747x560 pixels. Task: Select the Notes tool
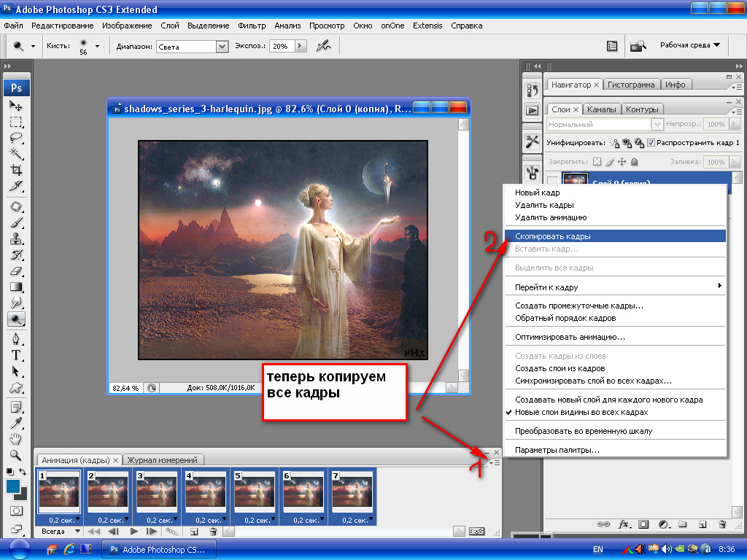16,407
